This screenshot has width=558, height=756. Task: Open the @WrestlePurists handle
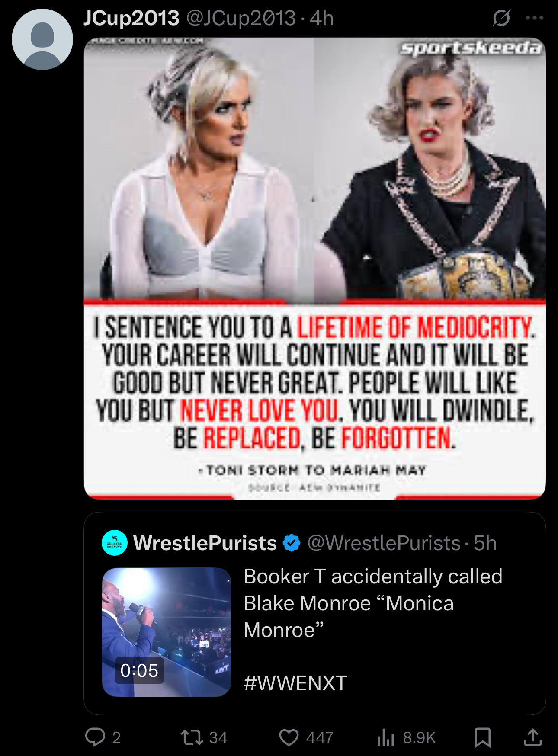pyautogui.click(x=384, y=543)
